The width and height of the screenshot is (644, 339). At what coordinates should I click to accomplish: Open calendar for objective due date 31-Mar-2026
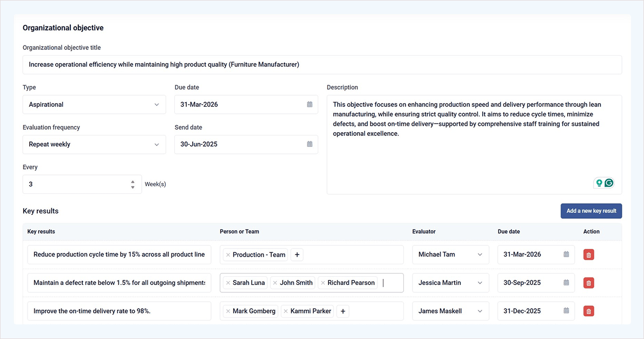click(310, 105)
